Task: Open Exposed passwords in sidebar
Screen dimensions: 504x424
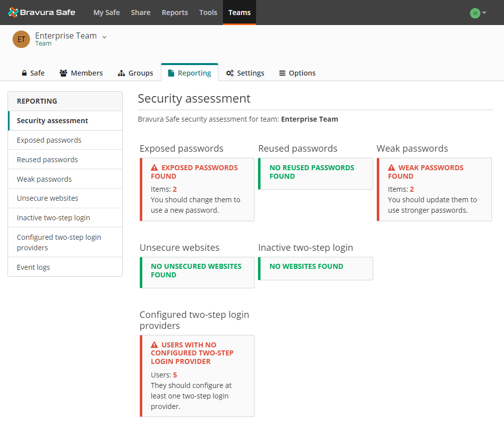Action: tap(49, 140)
